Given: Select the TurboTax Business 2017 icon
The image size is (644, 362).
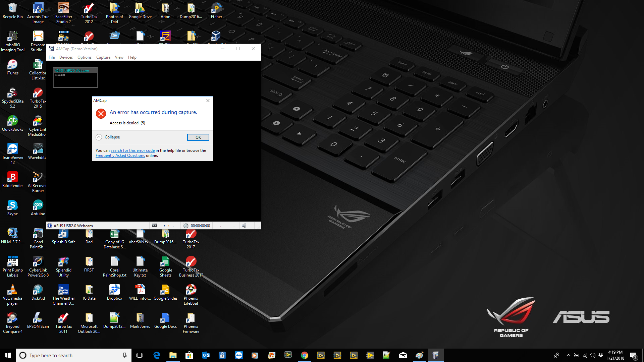Looking at the screenshot, I should click(191, 266).
